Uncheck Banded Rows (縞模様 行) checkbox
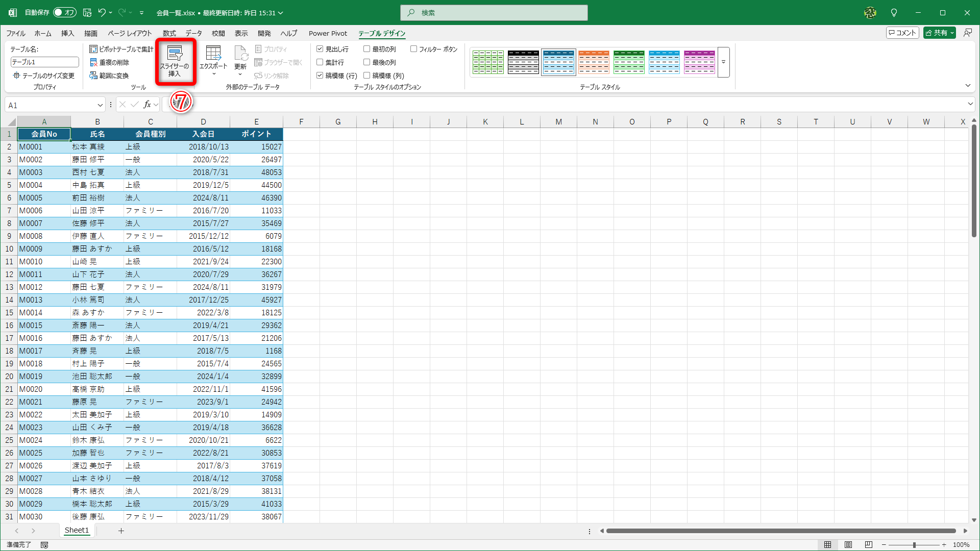The width and height of the screenshot is (980, 551). tap(320, 76)
